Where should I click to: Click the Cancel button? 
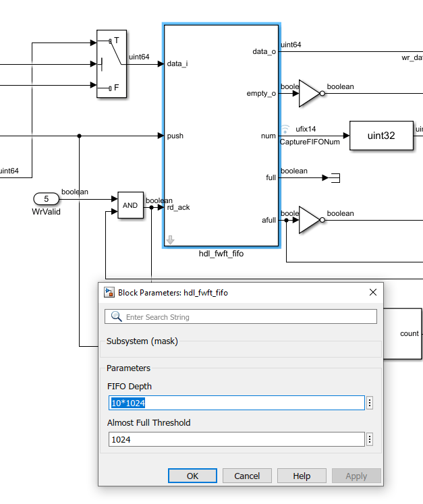click(x=247, y=476)
